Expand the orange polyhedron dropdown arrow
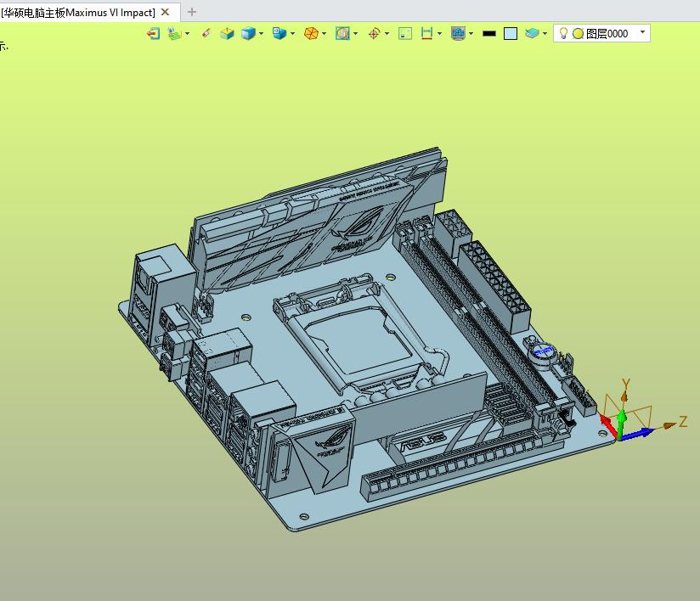The height and width of the screenshot is (601, 700). point(325,33)
